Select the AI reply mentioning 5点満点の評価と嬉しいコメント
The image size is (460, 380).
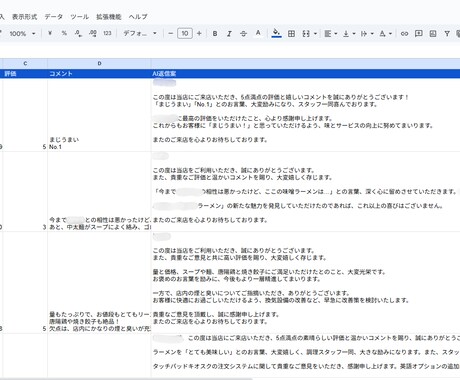(x=306, y=115)
